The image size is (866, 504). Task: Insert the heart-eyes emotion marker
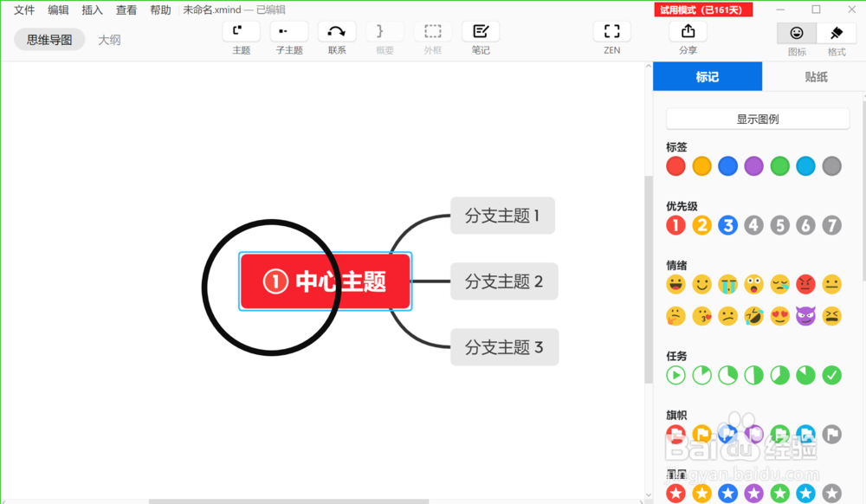[780, 316]
